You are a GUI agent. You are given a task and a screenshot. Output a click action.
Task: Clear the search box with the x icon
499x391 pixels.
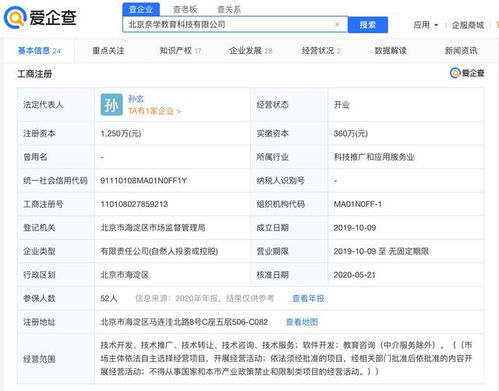pos(337,24)
